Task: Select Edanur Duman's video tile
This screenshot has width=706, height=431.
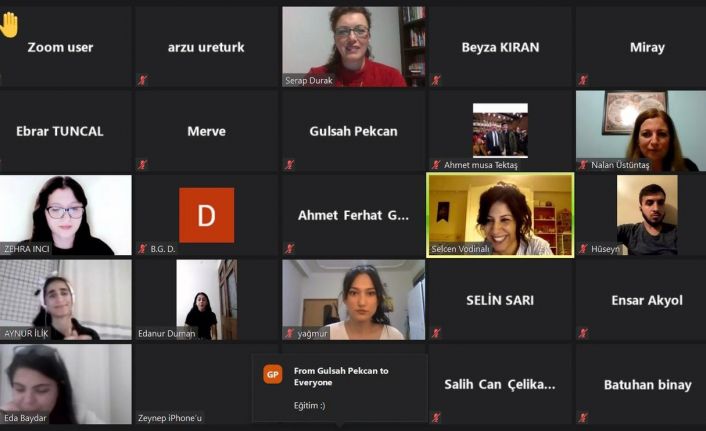Action: click(x=207, y=299)
